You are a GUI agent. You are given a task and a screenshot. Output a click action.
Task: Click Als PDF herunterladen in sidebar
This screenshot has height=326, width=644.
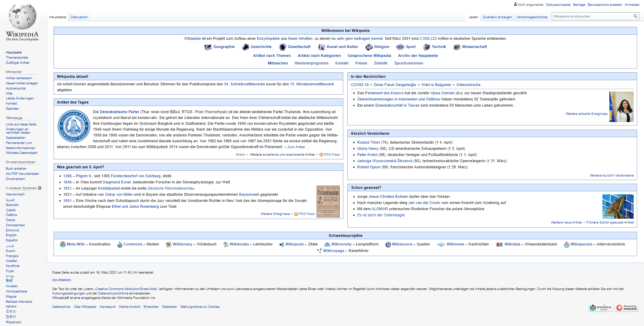point(22,174)
